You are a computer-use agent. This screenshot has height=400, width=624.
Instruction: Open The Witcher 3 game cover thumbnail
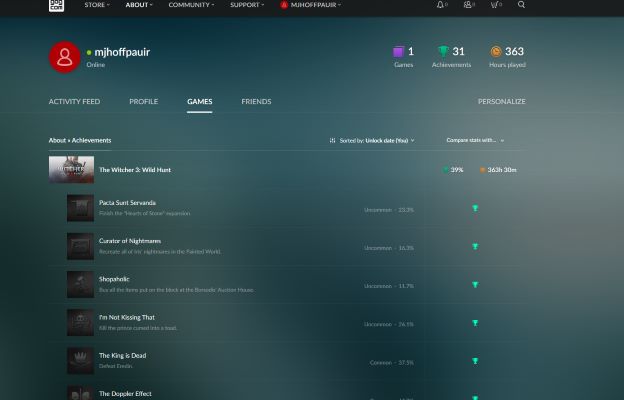click(x=71, y=170)
